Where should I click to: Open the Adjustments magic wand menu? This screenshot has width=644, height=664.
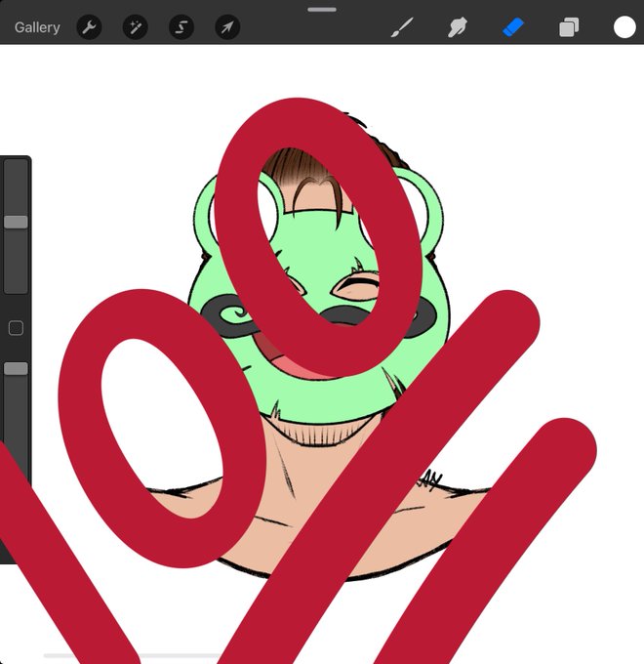135,27
